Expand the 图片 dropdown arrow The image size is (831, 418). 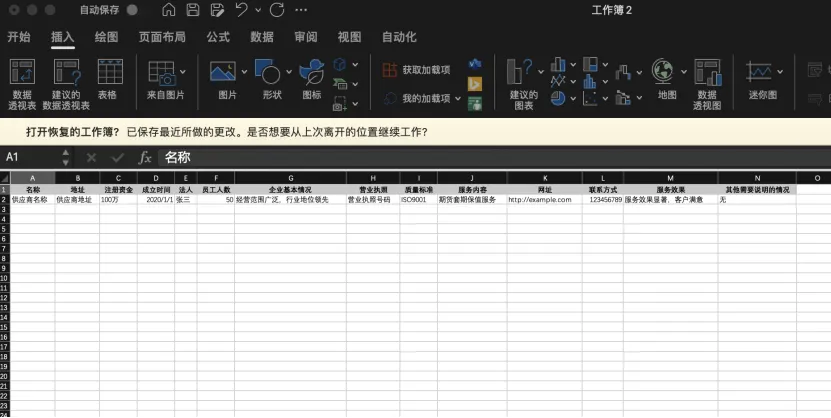point(244,72)
